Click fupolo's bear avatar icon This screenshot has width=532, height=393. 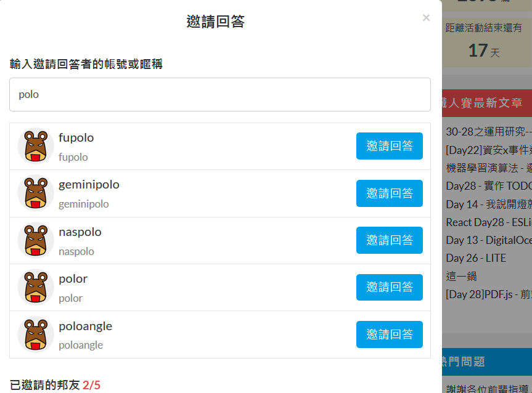[35, 146]
